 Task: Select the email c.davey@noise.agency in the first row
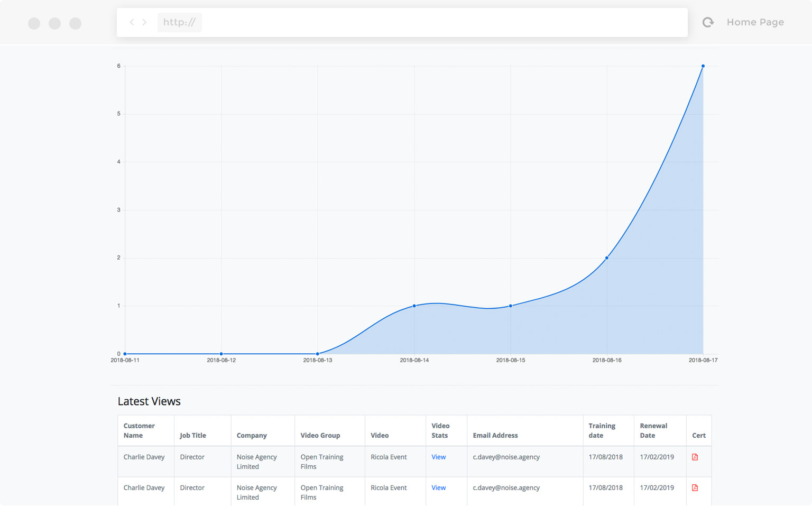(x=506, y=457)
